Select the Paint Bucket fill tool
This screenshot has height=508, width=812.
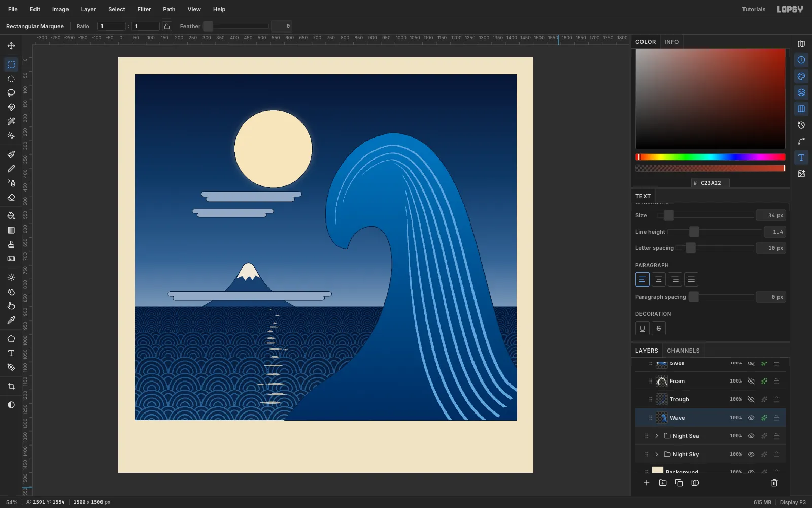[x=11, y=216]
